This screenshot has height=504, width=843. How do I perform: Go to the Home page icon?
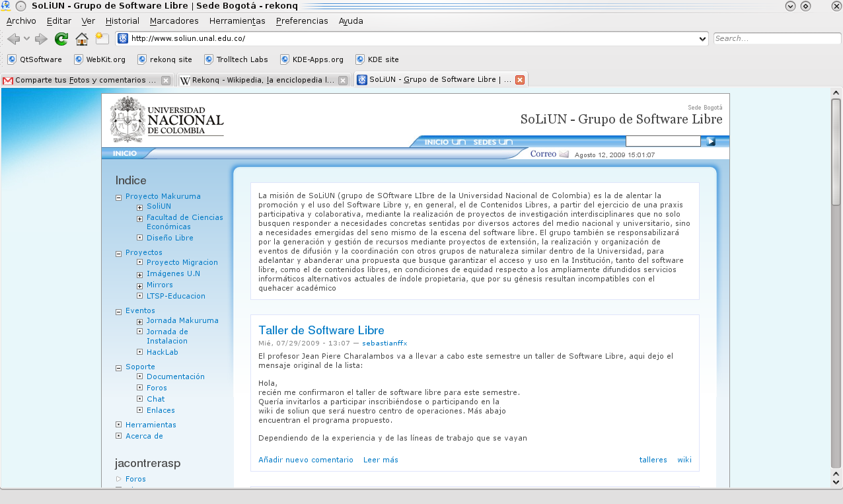tap(82, 39)
